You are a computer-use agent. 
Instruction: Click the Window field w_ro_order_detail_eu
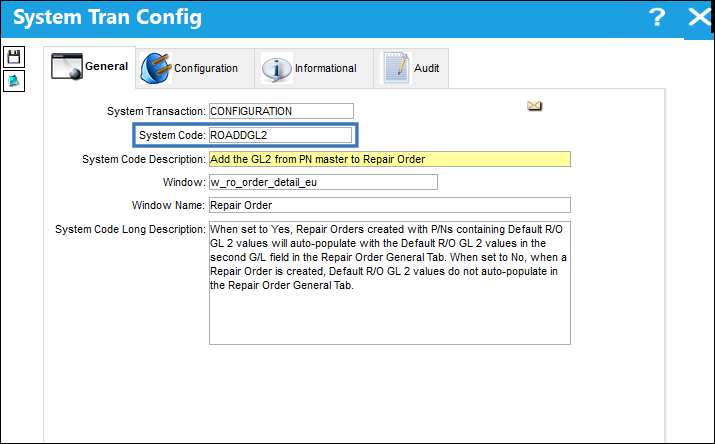click(323, 182)
